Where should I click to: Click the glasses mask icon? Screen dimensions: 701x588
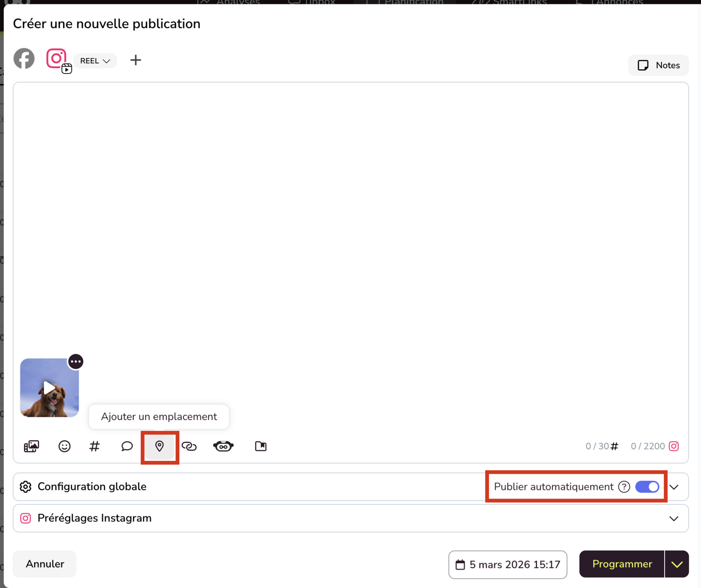tap(223, 446)
